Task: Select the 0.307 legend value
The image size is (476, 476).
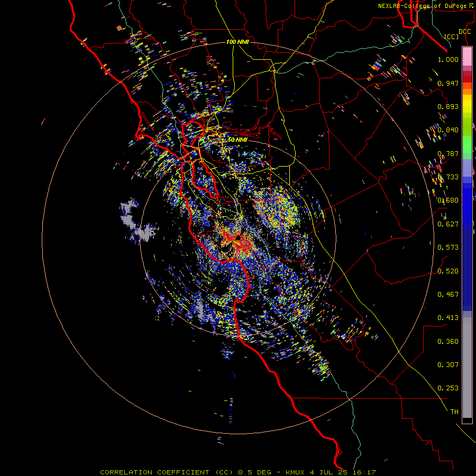Action: click(448, 365)
